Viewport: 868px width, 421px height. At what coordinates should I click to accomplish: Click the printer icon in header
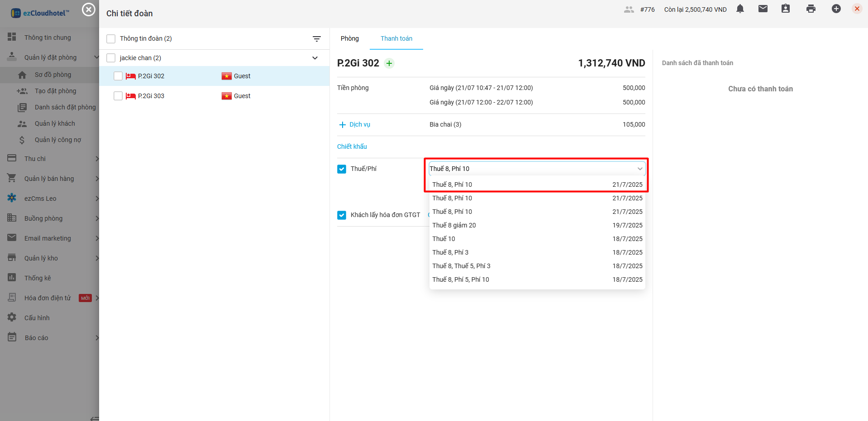click(x=811, y=9)
